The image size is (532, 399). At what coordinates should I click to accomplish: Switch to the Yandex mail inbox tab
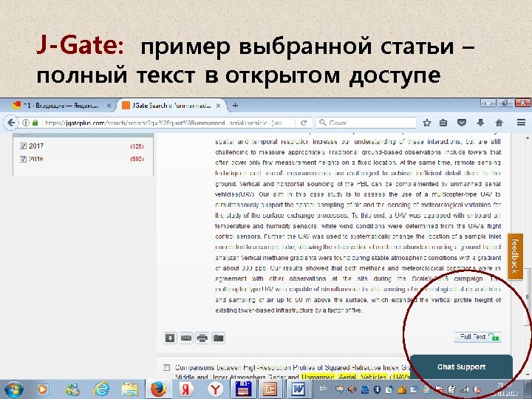point(61,106)
